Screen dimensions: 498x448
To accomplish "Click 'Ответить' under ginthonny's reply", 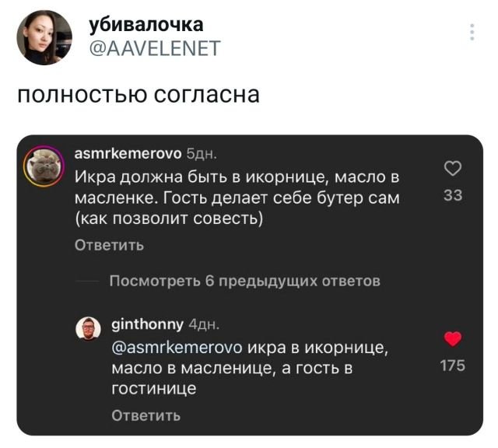I will 146,415.
